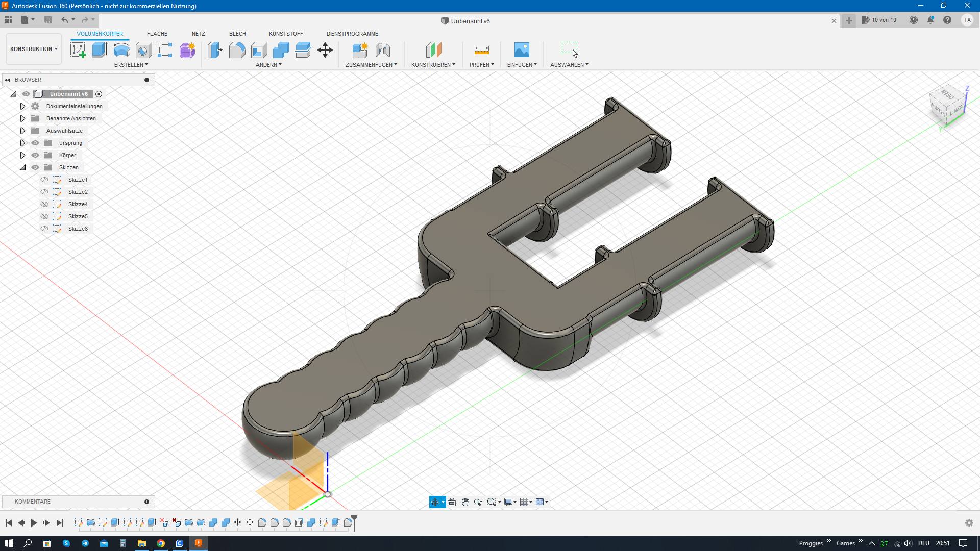The width and height of the screenshot is (980, 551).
Task: Select the Shell tool icon
Action: click(259, 50)
